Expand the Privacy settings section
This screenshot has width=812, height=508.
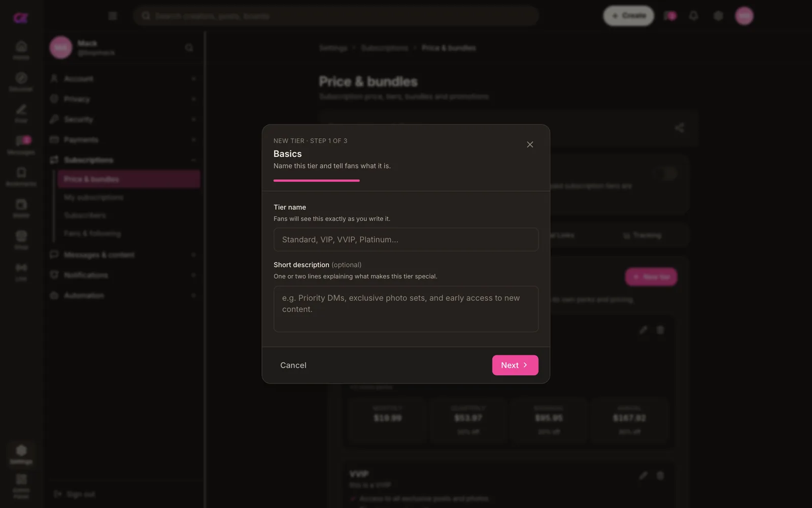click(124, 99)
